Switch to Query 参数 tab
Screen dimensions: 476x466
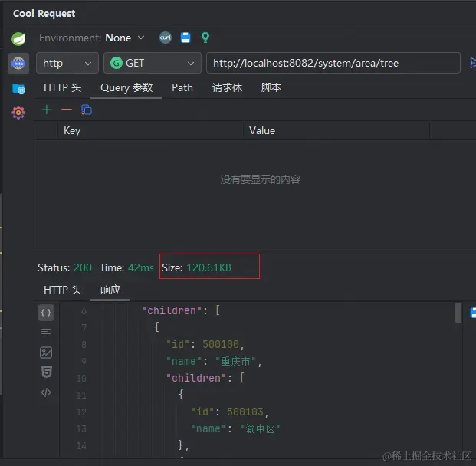[126, 87]
